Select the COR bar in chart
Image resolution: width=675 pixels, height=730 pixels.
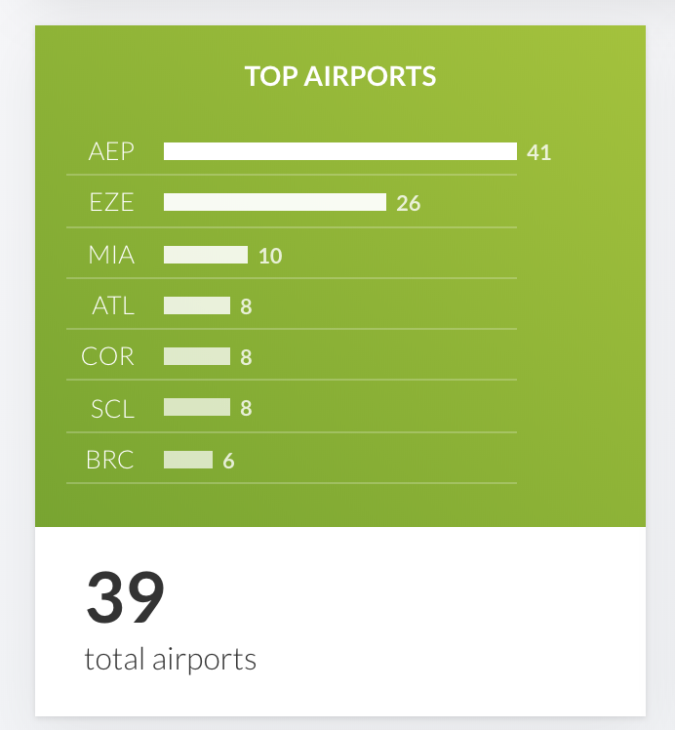[x=197, y=356]
